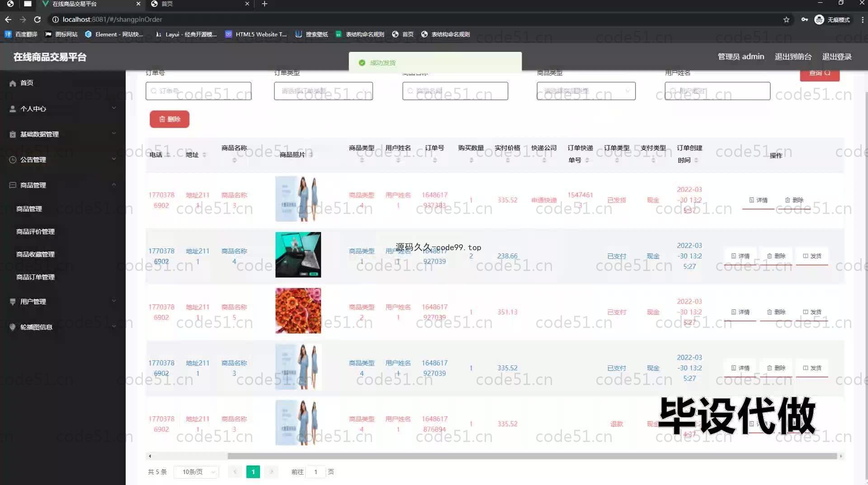Click the clock icon beside 公告管理
This screenshot has width=868, height=485.
(x=13, y=160)
